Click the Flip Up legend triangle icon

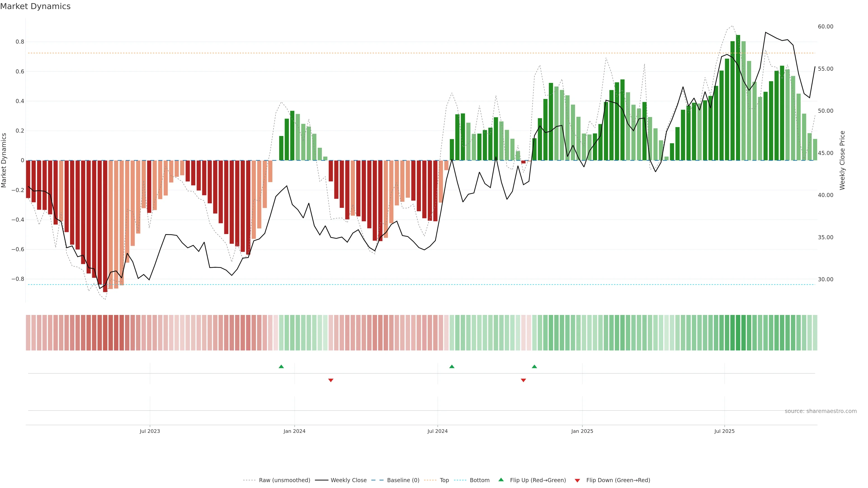tap(501, 480)
